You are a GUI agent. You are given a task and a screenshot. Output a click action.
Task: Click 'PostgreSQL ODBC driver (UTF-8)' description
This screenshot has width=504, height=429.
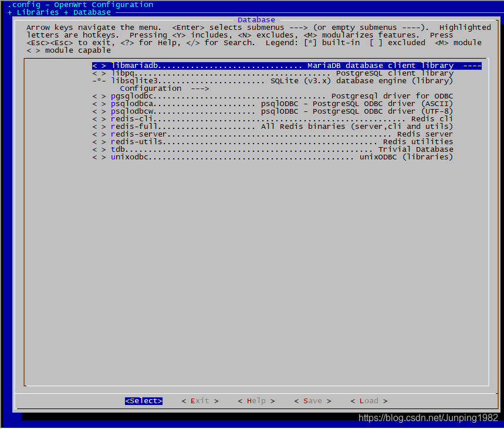click(x=383, y=112)
